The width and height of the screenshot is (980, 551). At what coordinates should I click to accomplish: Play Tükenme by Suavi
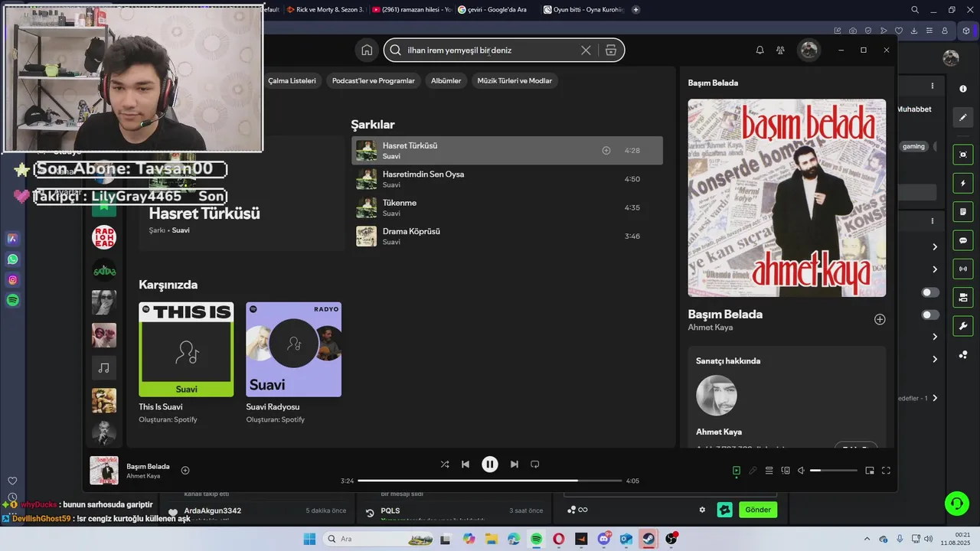[x=507, y=207]
